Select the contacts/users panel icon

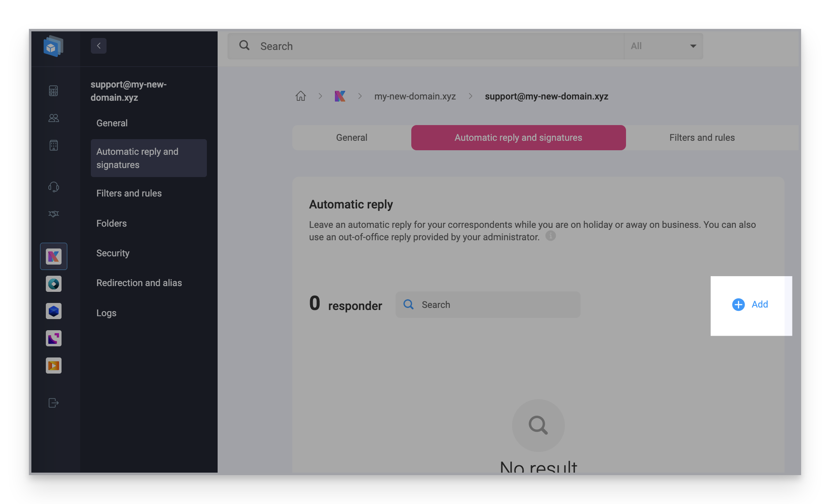point(54,117)
